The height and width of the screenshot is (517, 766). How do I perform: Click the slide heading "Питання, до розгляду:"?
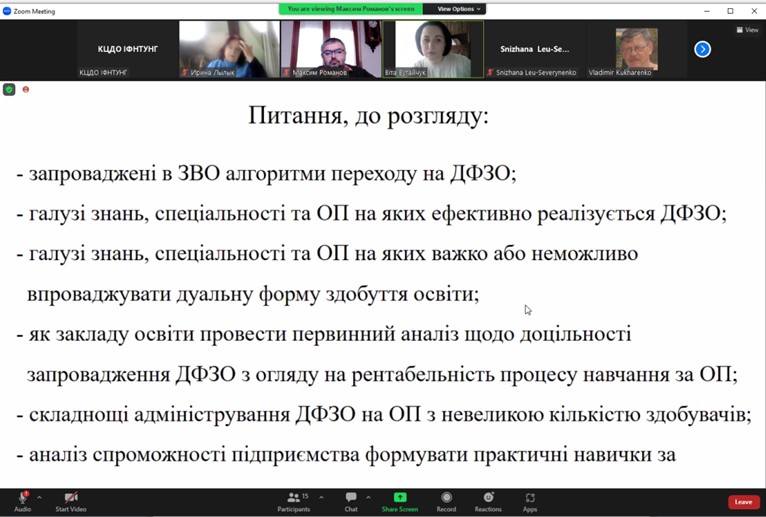(368, 116)
